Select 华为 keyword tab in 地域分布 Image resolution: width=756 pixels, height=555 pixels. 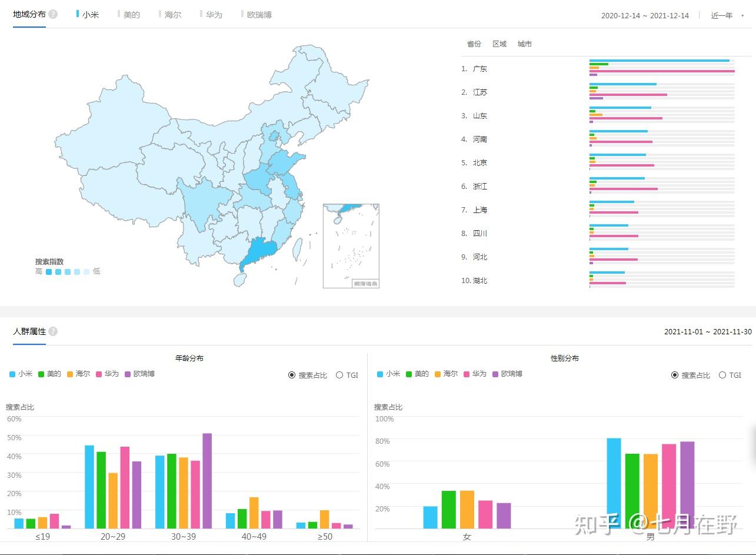[211, 15]
